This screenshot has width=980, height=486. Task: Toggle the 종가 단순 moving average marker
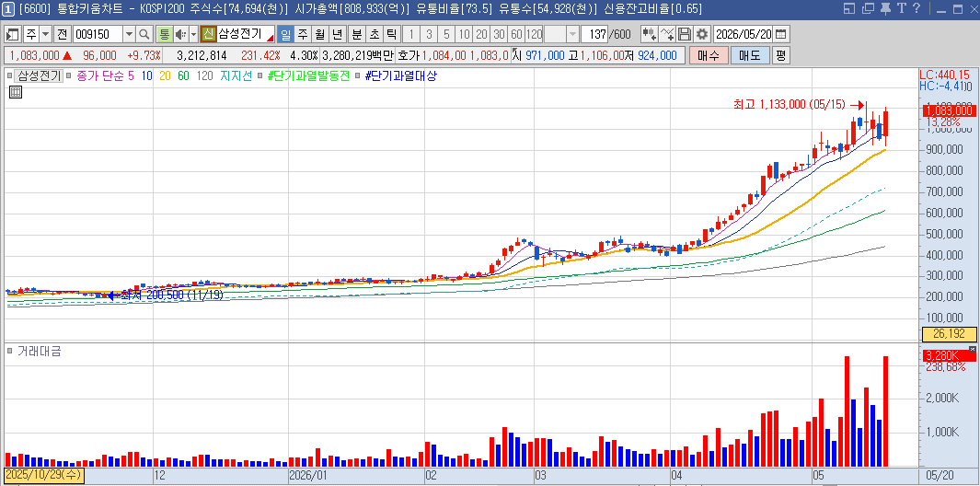point(69,77)
